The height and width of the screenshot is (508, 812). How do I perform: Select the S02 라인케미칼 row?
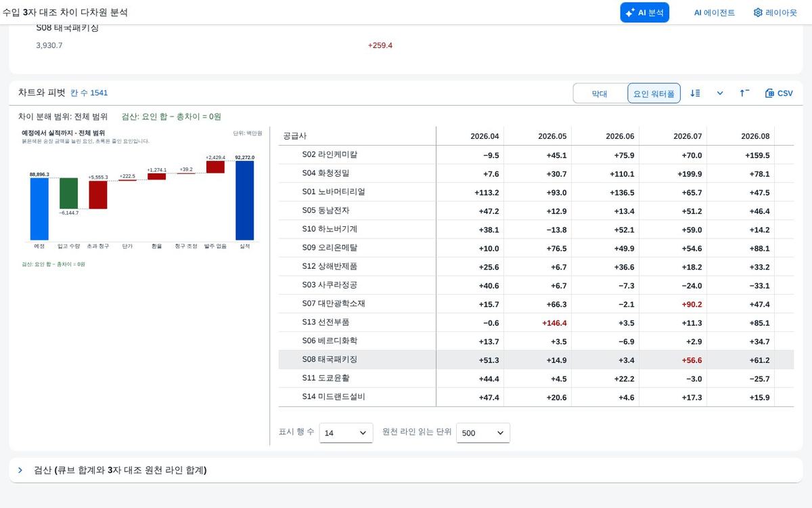click(536, 155)
